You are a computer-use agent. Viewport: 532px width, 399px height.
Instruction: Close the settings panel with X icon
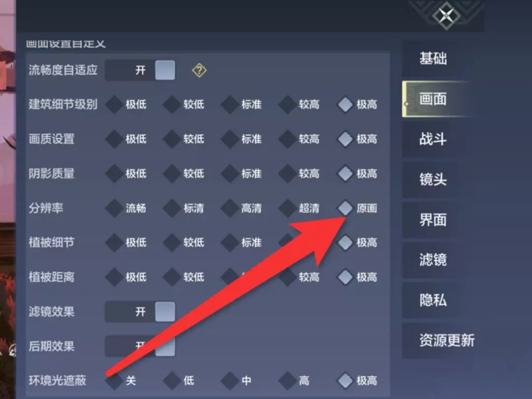coord(446,15)
